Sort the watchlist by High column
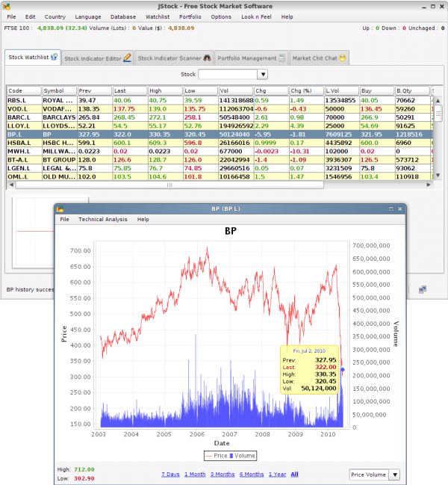Viewport: 448px width, 485px height. 165,90
